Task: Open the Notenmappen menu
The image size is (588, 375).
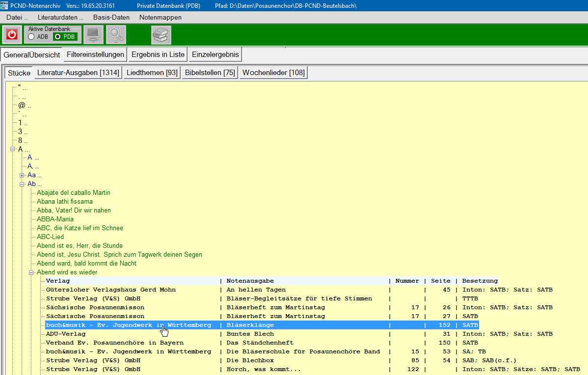Action: (160, 17)
